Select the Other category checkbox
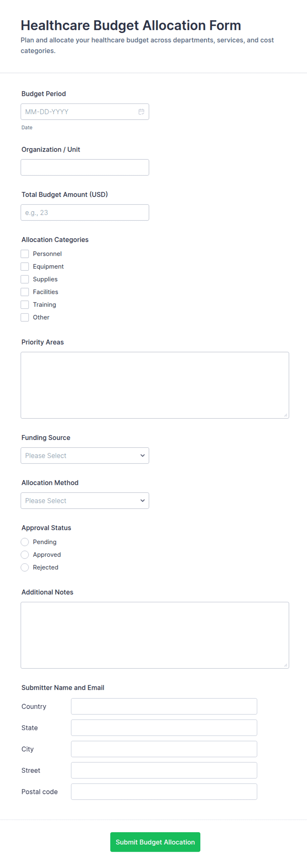Screen dimensions: 307x868 click(24, 317)
